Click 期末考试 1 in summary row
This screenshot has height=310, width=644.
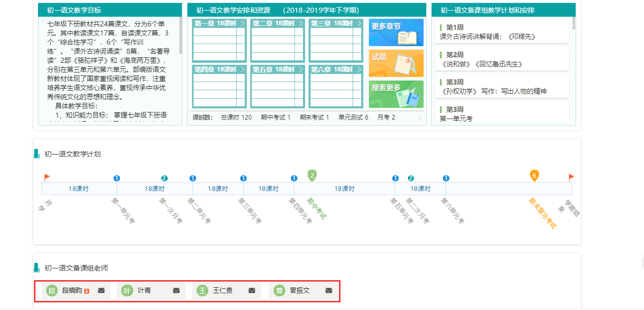click(x=314, y=118)
